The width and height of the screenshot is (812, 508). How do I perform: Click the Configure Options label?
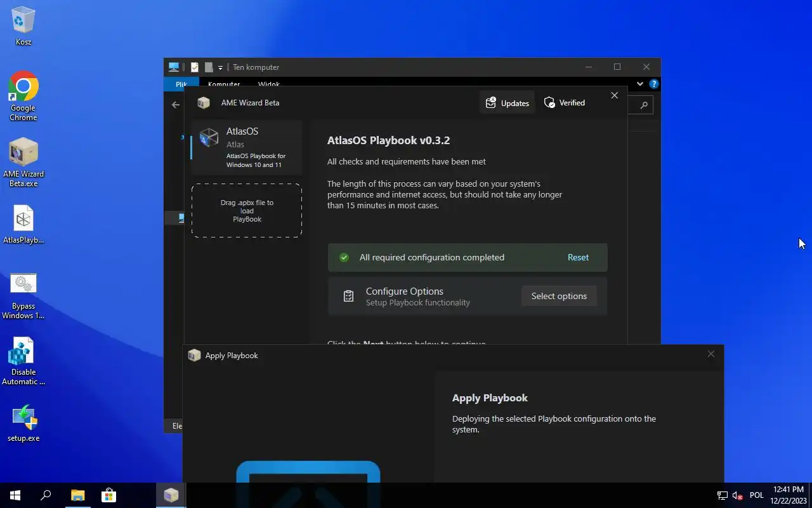(x=404, y=291)
